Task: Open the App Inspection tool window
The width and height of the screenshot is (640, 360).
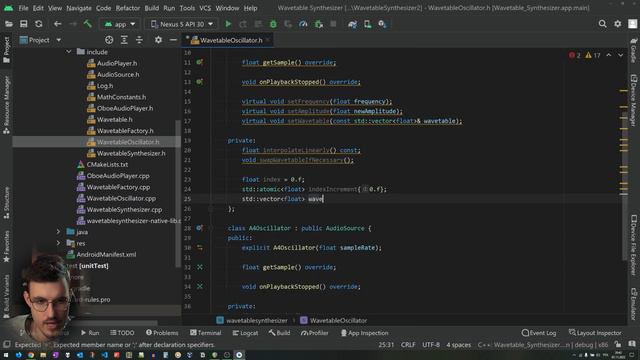Action: pos(364,333)
